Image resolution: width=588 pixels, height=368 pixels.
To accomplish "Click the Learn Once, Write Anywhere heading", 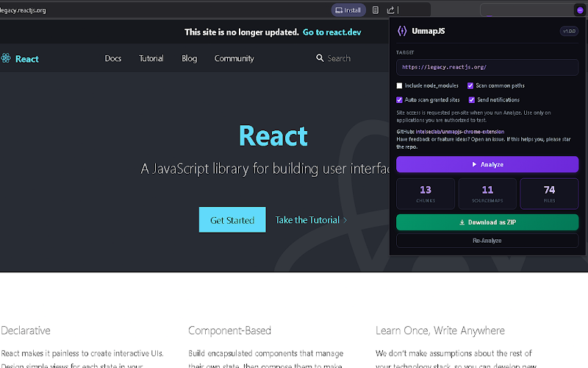I will [440, 330].
